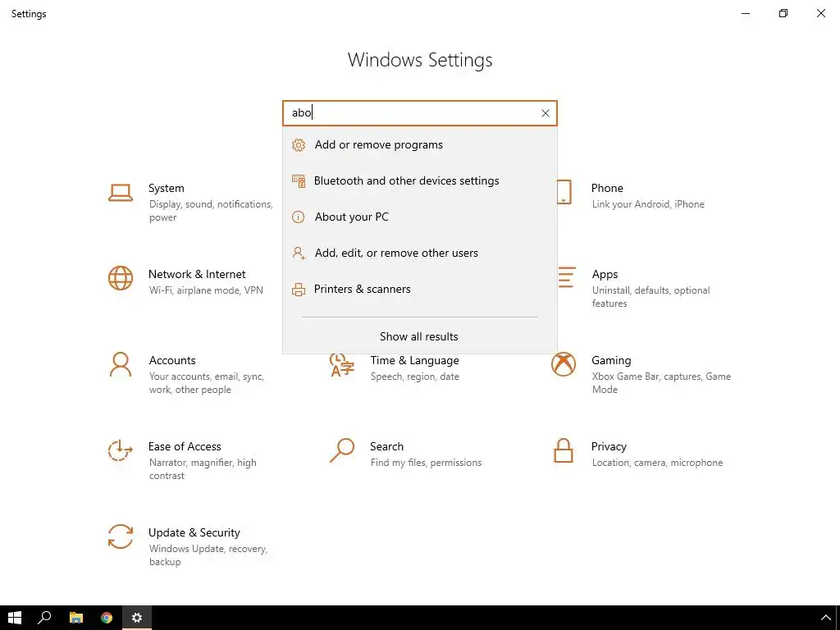
Task: Click 'Xbox Game Bar, captures, Game Mode' text
Action: tap(661, 383)
